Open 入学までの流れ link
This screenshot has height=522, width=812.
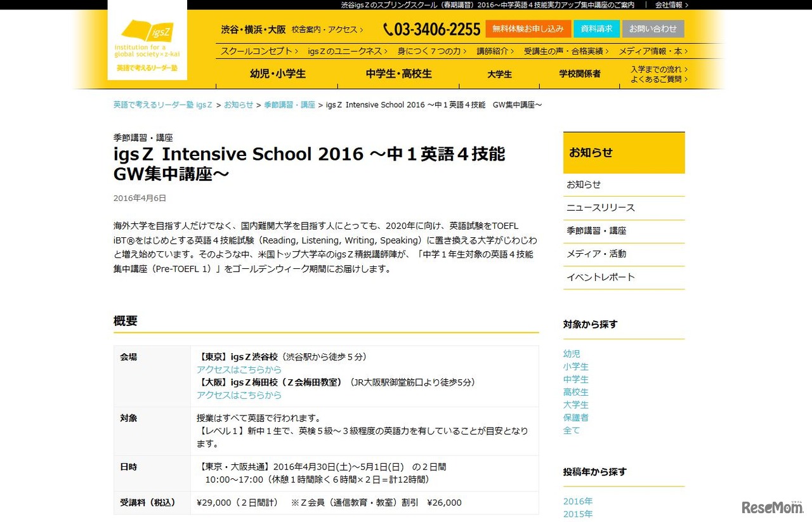[x=659, y=69]
